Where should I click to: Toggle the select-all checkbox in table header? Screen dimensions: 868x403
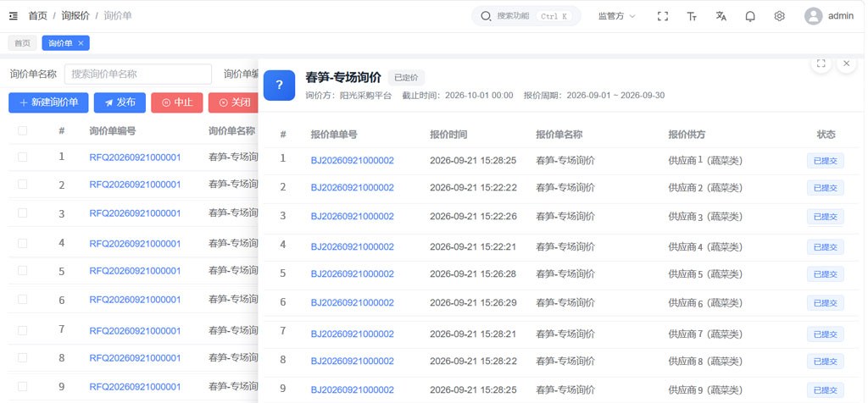click(x=22, y=130)
